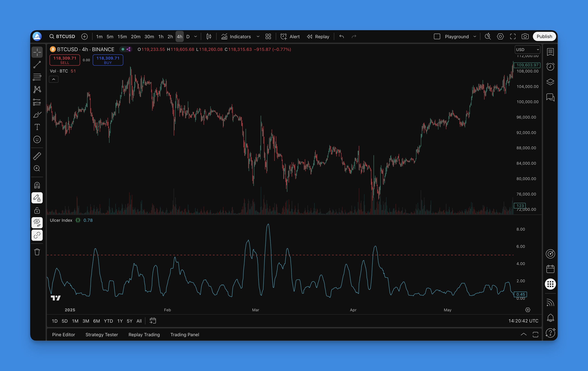
Task: Pick the Text annotation tool
Action: coord(37,127)
